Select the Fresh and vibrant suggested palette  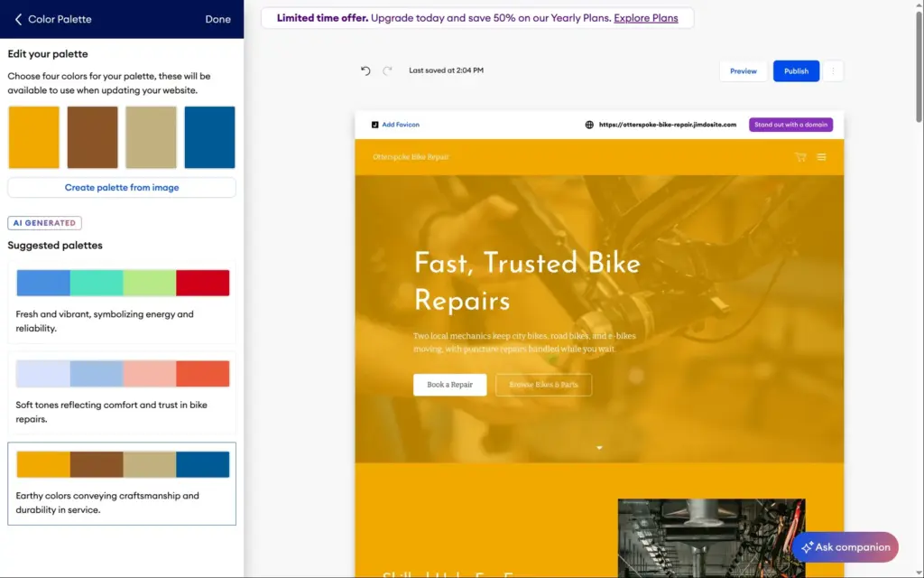[122, 302]
